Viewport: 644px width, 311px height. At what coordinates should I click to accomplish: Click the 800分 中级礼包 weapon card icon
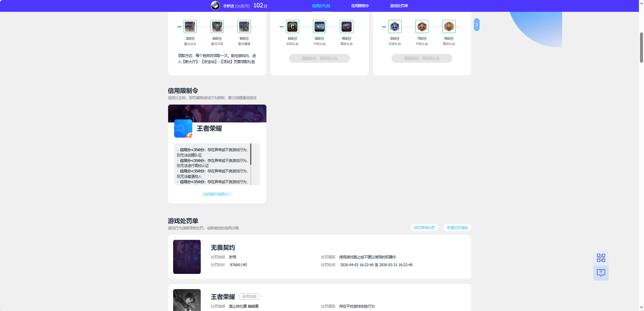click(319, 27)
